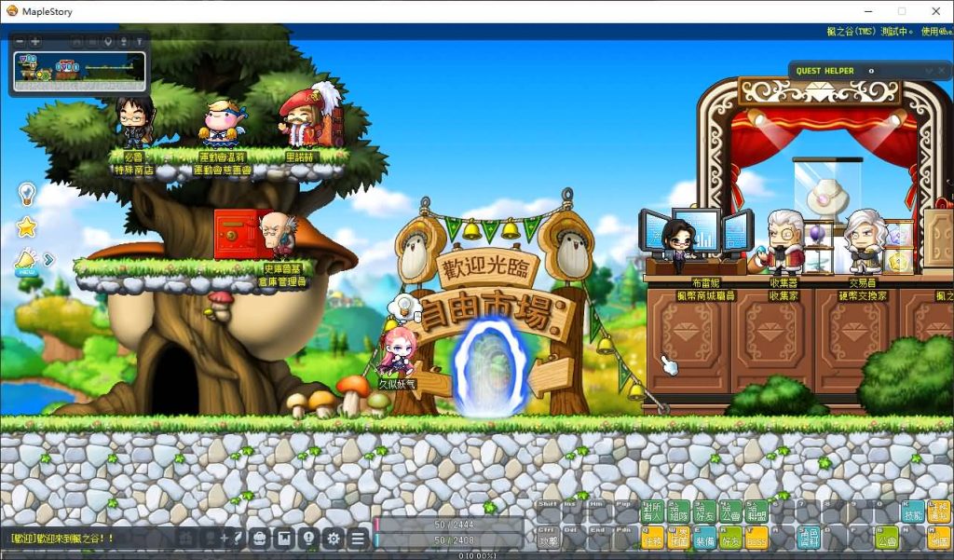Click the bell NEW event icon
The height and width of the screenshot is (560, 954).
[x=26, y=262]
